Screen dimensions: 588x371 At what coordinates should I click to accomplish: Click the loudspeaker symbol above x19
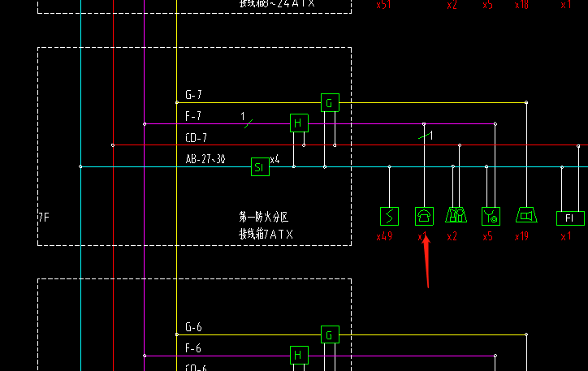[526, 215]
